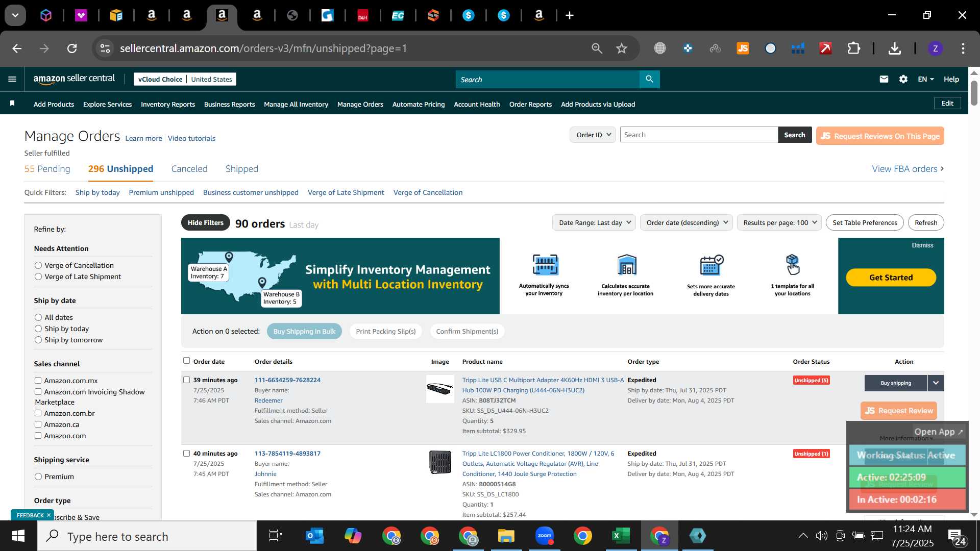
Task: Go back with the browser back arrow
Action: coord(17,48)
